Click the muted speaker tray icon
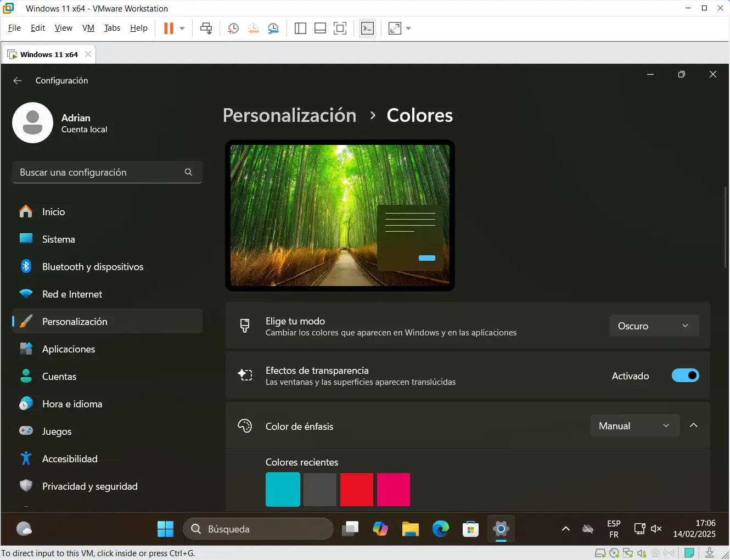The width and height of the screenshot is (730, 560). point(656,529)
